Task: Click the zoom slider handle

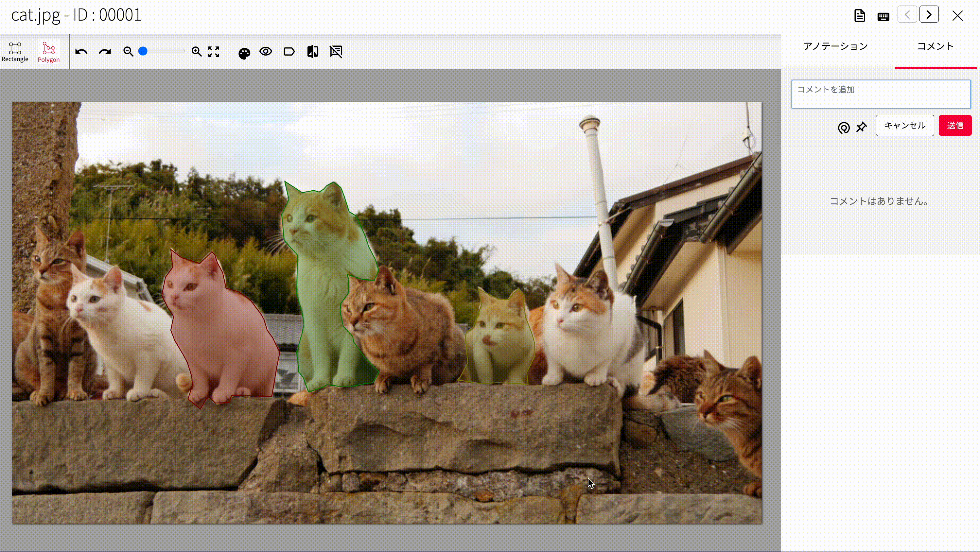Action: tap(143, 51)
